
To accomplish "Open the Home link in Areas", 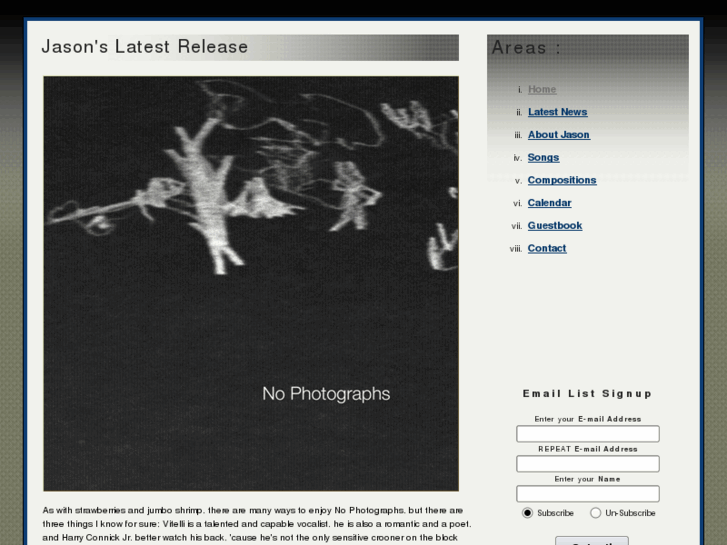I will [542, 89].
